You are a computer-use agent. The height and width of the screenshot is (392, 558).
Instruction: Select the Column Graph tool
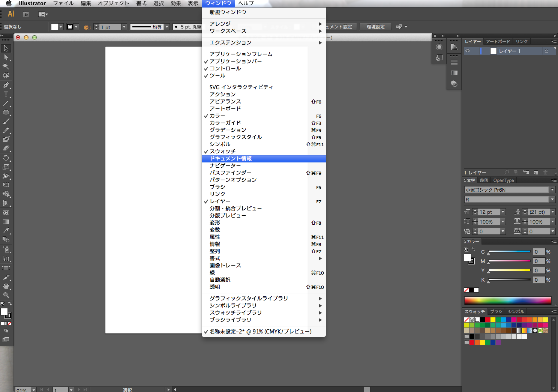pyautogui.click(x=6, y=258)
